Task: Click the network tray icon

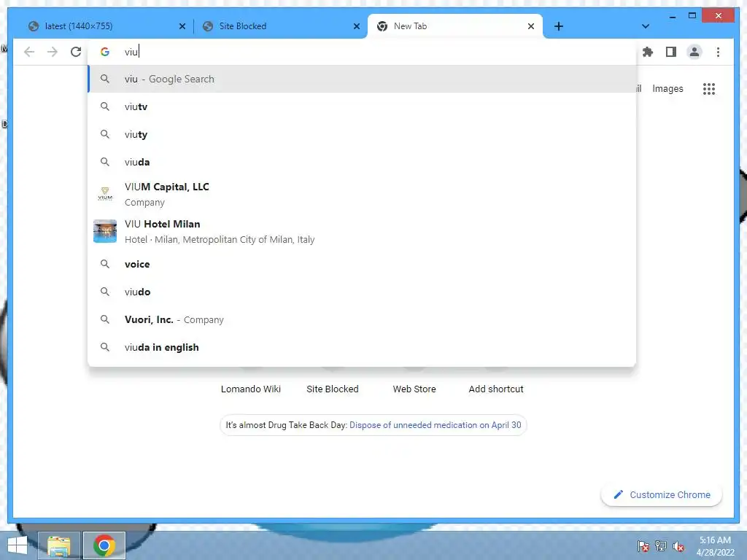Action: (661, 546)
